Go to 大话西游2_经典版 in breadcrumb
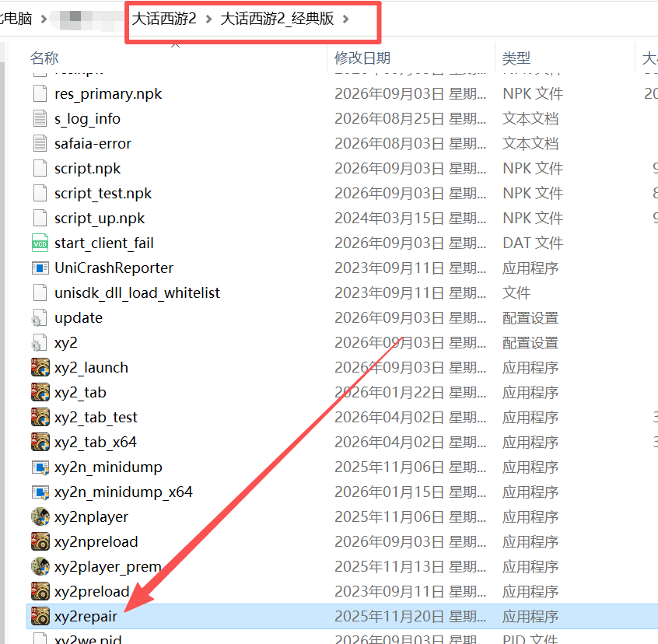658x644 pixels. tap(277, 19)
